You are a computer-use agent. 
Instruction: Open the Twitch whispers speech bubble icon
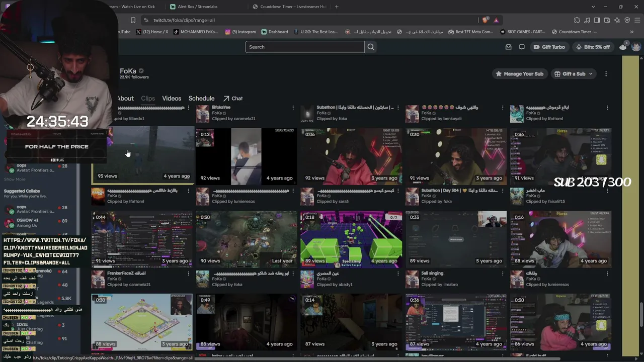(522, 47)
